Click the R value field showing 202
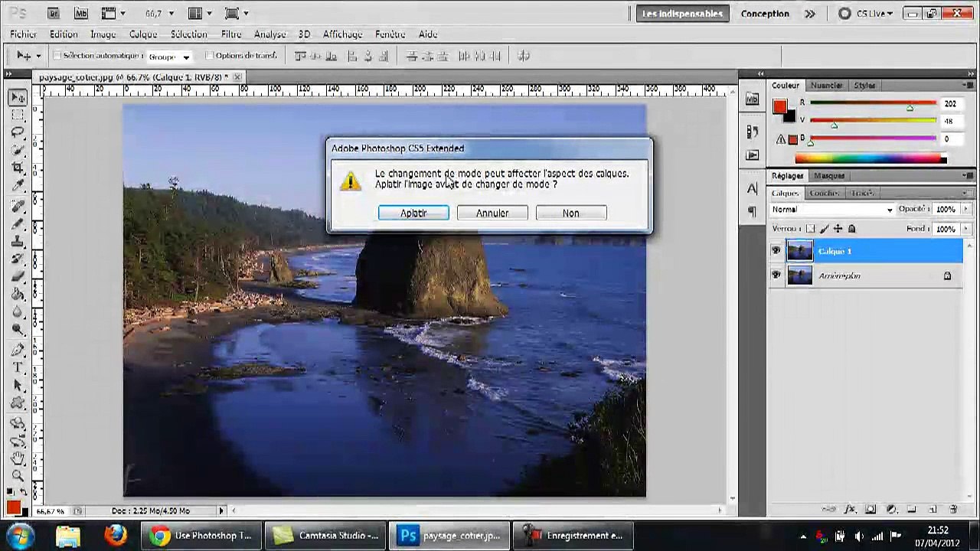Viewport: 980px width, 551px height. point(950,103)
